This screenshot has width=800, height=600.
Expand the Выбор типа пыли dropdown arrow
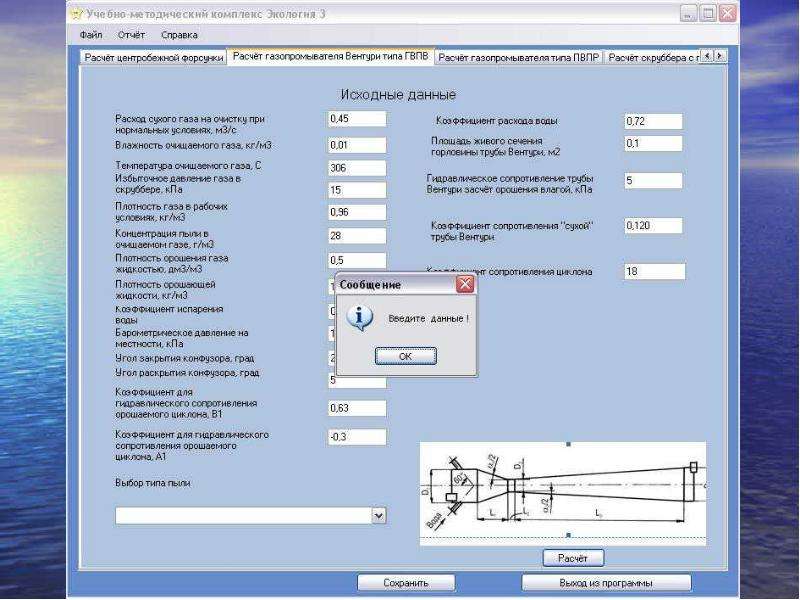coord(378,516)
